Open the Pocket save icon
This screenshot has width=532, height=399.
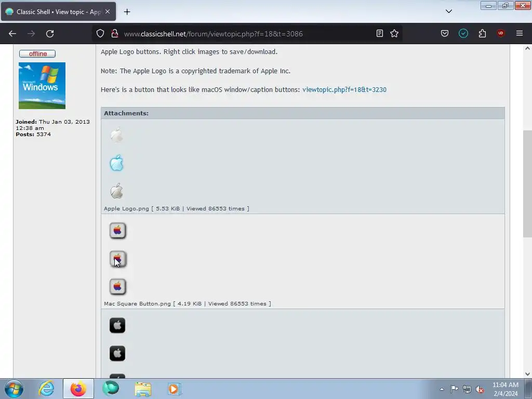tap(445, 33)
